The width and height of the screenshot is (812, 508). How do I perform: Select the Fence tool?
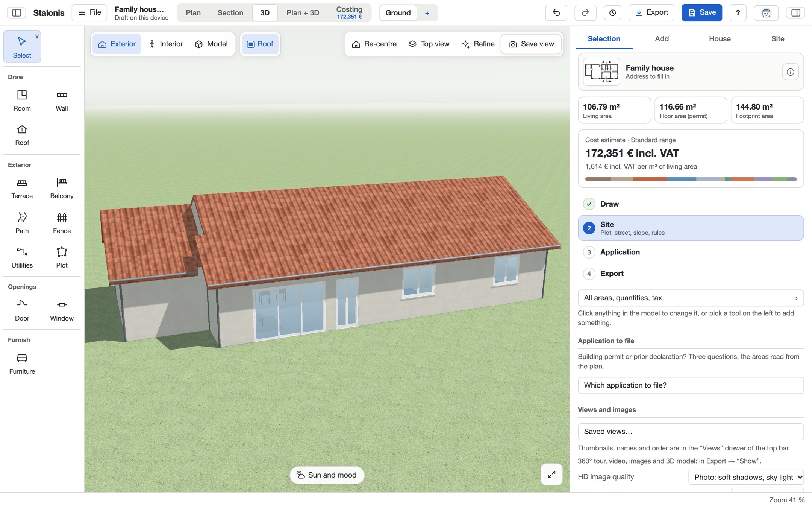click(x=62, y=223)
